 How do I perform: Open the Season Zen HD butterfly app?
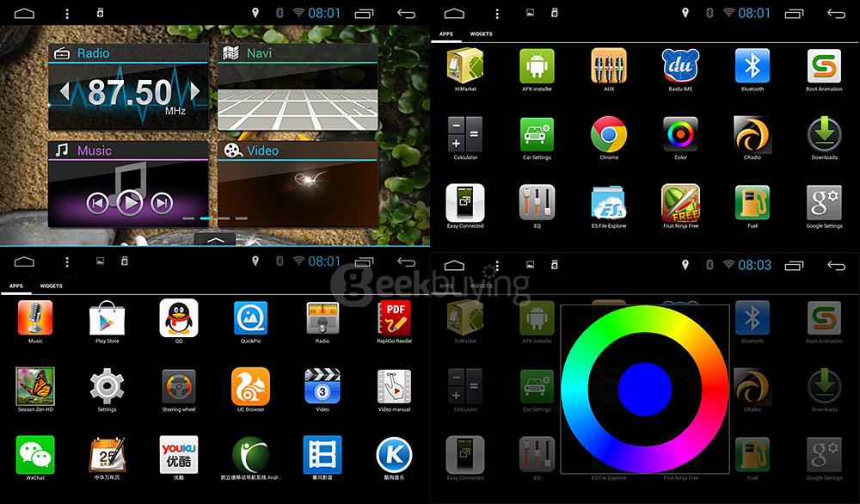click(x=35, y=387)
